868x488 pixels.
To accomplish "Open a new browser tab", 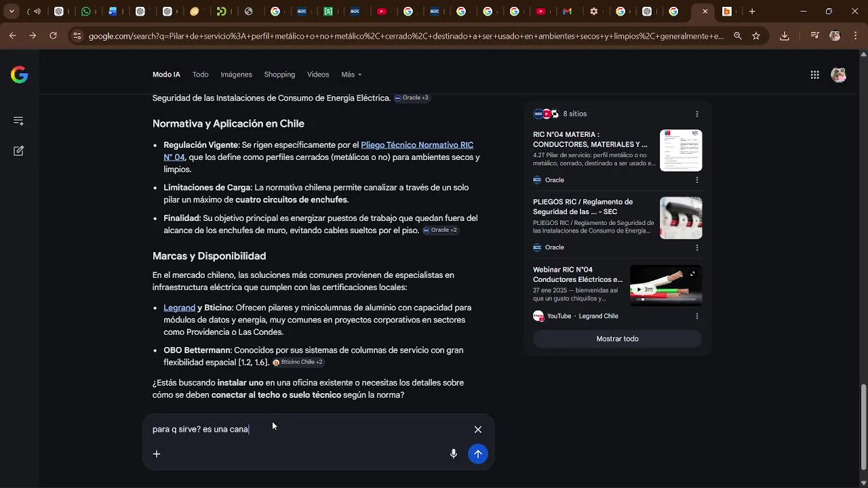I will [x=752, y=12].
